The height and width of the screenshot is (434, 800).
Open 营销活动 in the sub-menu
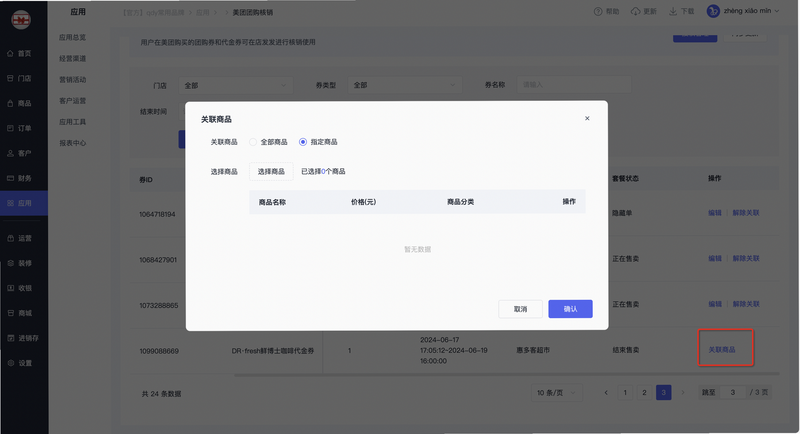(x=72, y=80)
